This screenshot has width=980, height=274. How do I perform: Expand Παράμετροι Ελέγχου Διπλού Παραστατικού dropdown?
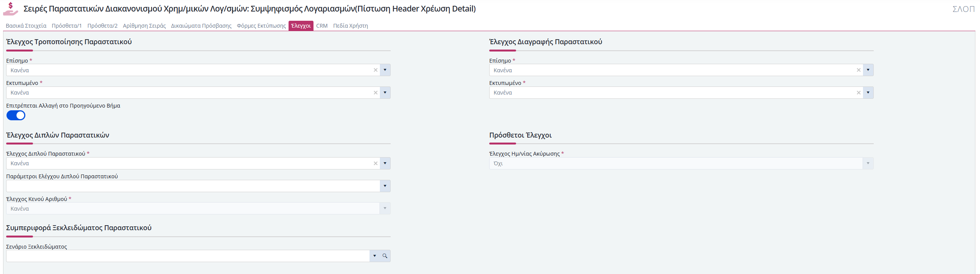point(385,186)
